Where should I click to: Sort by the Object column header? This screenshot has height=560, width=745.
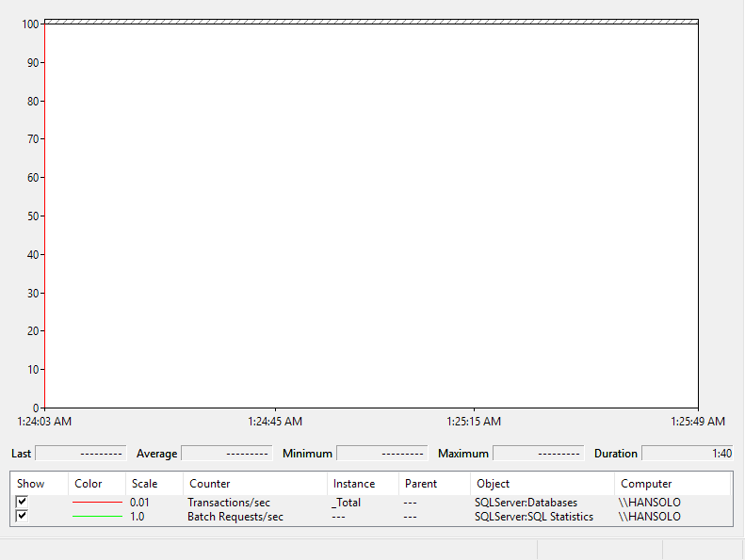543,484
